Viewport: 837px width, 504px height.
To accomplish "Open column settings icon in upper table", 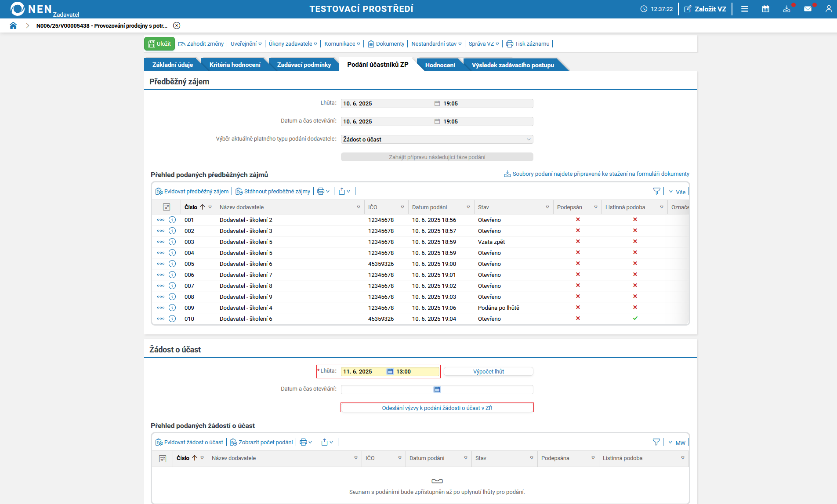I will tap(167, 207).
